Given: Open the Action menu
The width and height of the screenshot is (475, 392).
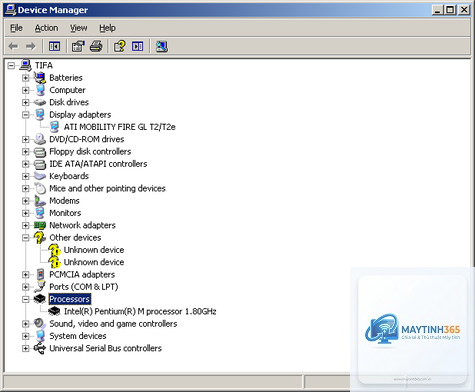Looking at the screenshot, I should tap(46, 28).
